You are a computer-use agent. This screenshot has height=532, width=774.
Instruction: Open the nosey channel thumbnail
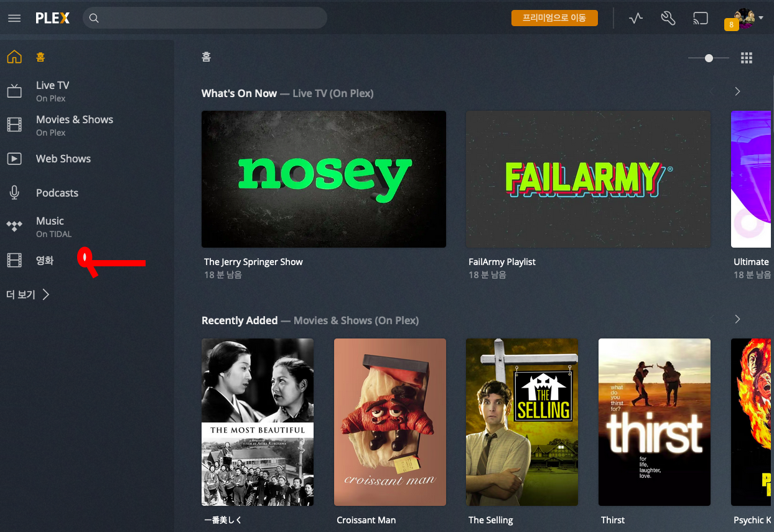coord(324,179)
